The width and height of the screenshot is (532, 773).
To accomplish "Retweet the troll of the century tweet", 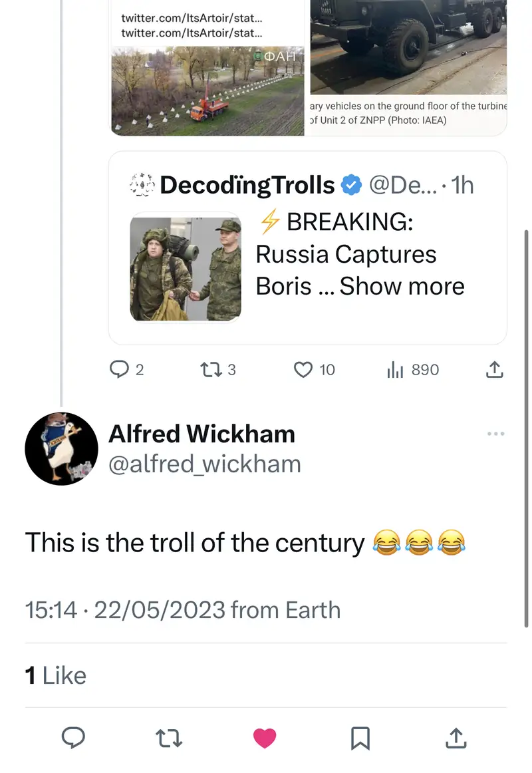I will [169, 737].
